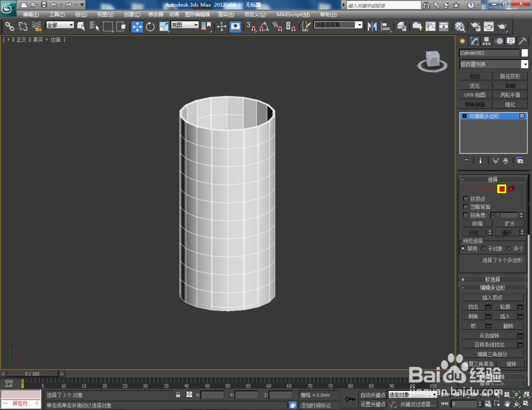This screenshot has height=410, width=532.
Task: Open the Material Editor icon
Action: 460,26
